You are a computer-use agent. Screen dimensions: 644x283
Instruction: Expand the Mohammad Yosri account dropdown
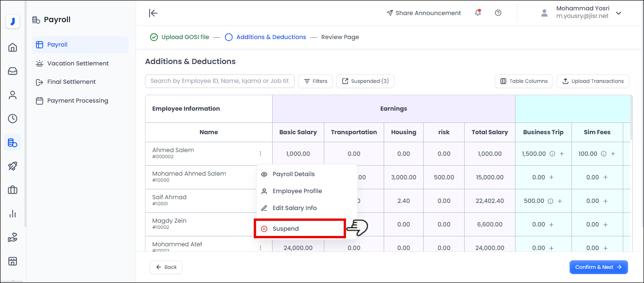619,13
